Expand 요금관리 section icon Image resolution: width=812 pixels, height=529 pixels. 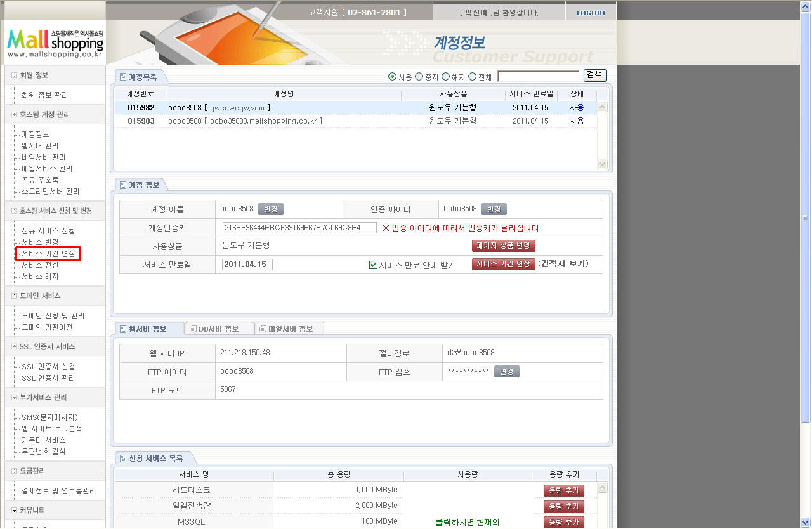pos(14,471)
